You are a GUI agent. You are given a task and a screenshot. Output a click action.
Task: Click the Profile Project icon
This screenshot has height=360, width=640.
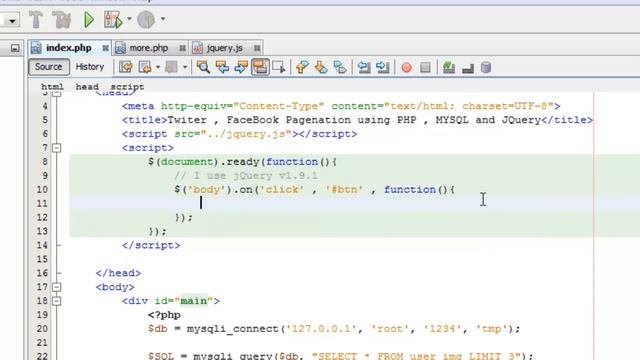click(146, 19)
